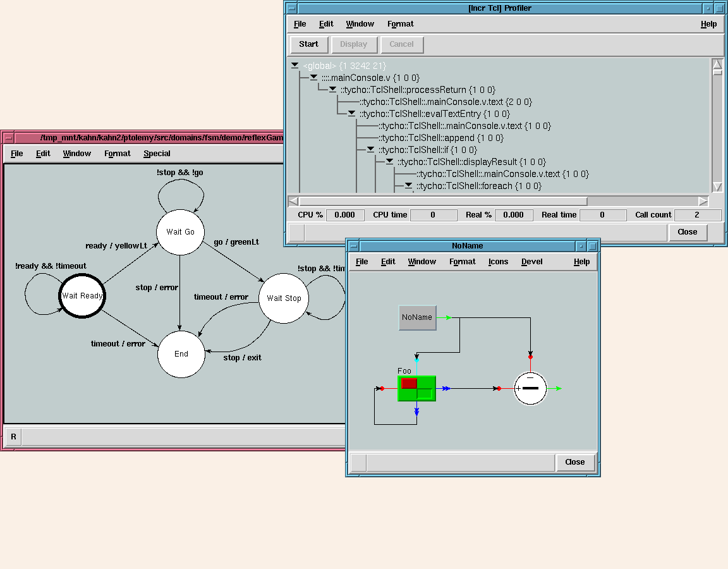This screenshot has width=728, height=569.
Task: Click the CPU % value field
Action: click(345, 215)
